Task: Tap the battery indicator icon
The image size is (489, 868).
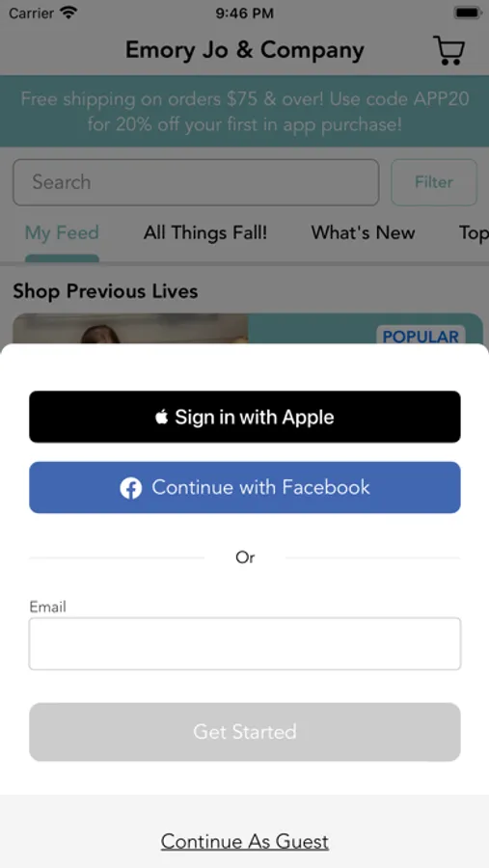Action: click(x=468, y=13)
